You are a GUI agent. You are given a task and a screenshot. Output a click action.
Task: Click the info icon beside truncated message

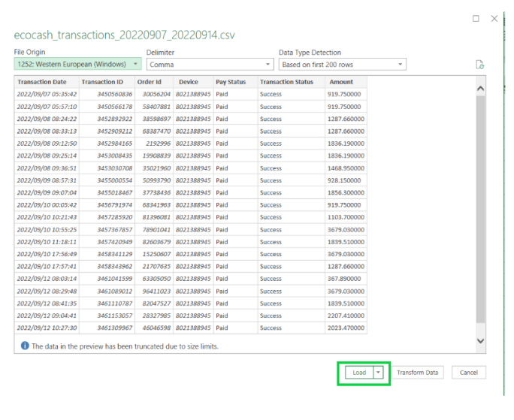click(x=25, y=346)
